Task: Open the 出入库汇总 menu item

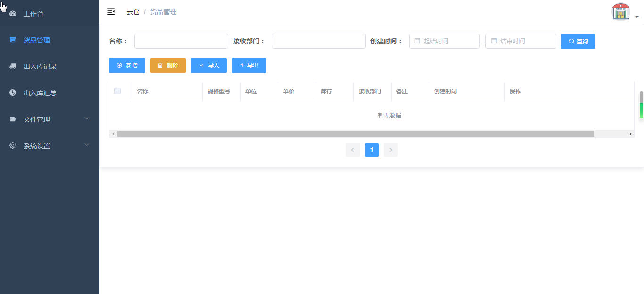Action: click(x=50, y=93)
